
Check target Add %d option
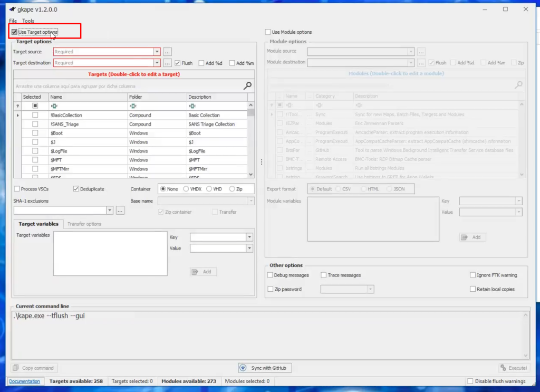[201, 63]
